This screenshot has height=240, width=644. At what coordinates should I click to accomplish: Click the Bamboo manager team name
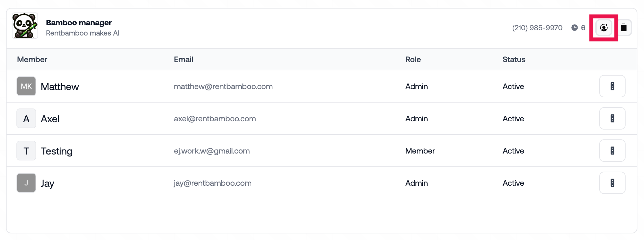pos(79,23)
